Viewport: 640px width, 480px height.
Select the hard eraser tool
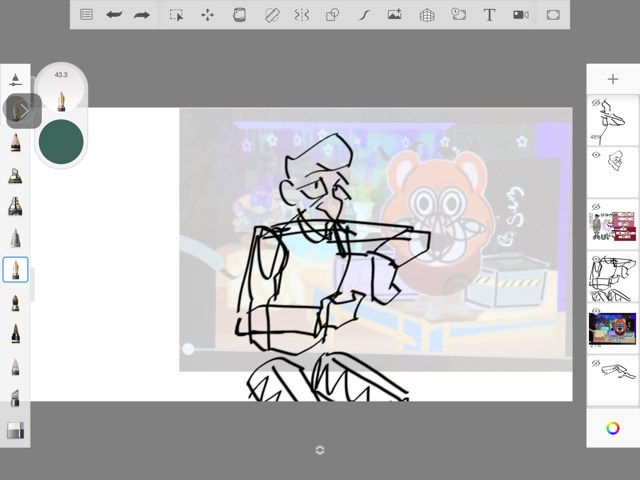click(15, 430)
